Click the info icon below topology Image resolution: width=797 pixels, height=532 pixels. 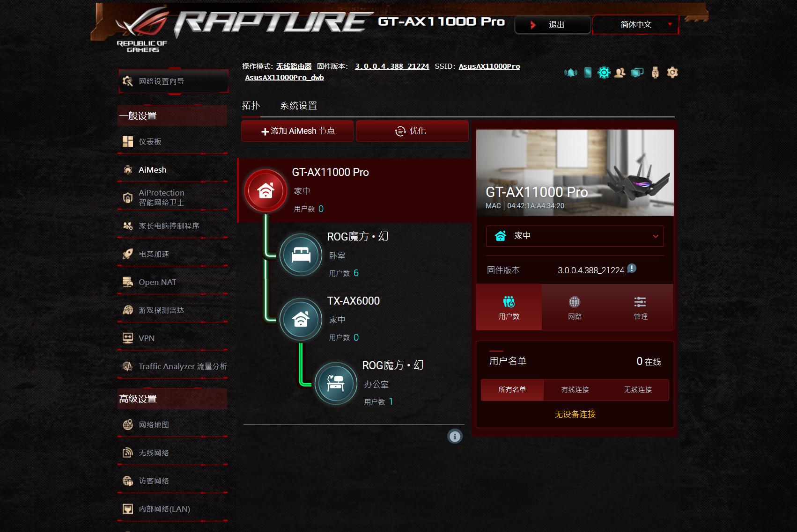click(x=455, y=437)
